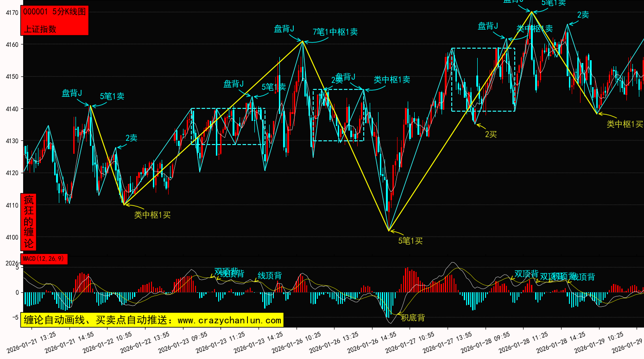
Task: Click the 2026-01-21 13:25 date label
Action: pyautogui.click(x=32, y=343)
